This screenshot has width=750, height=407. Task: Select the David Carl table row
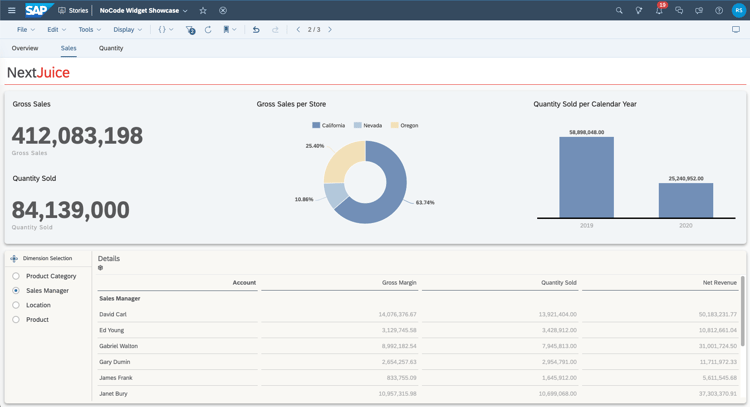tap(419, 314)
